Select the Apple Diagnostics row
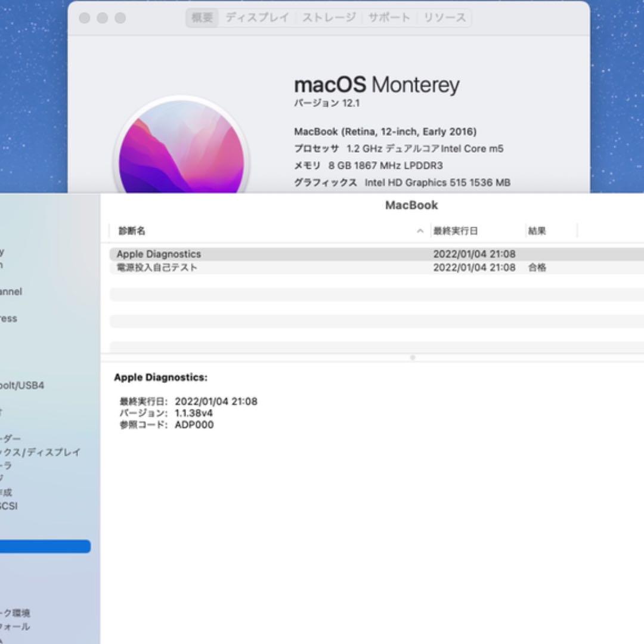 377,254
